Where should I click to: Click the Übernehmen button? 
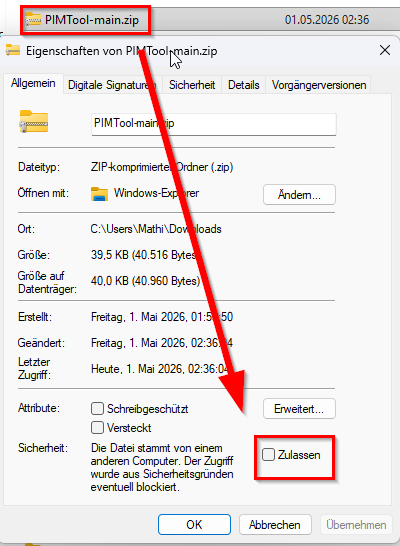tap(356, 524)
